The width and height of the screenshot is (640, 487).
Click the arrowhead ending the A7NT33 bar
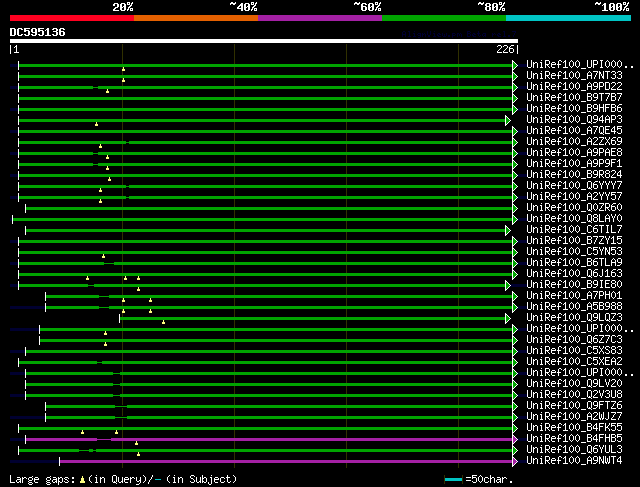pos(515,76)
